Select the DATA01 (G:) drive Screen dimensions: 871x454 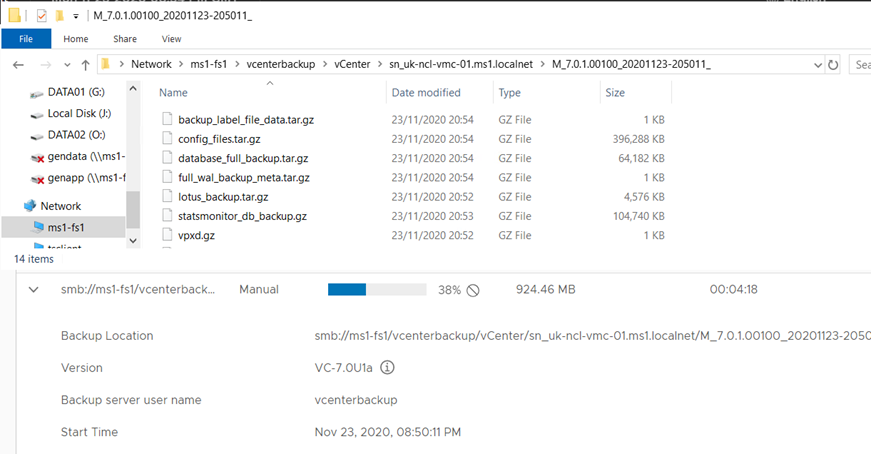[x=76, y=92]
